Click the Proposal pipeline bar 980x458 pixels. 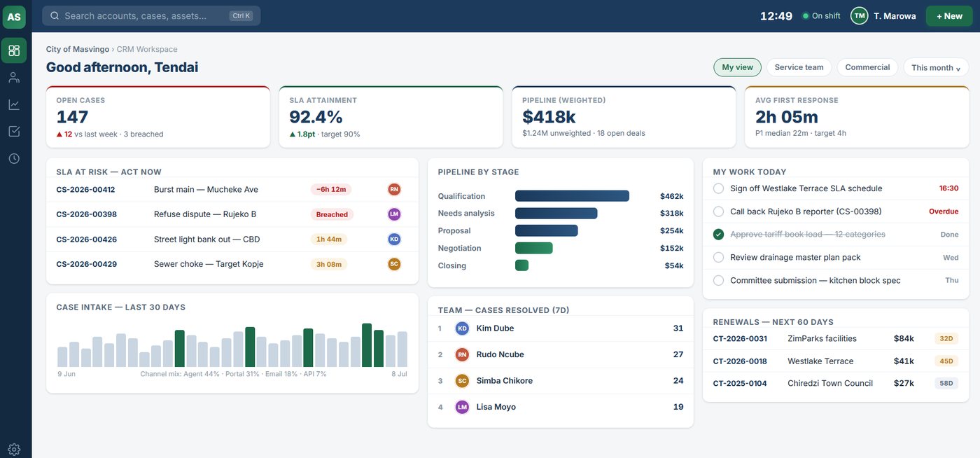pyautogui.click(x=547, y=230)
